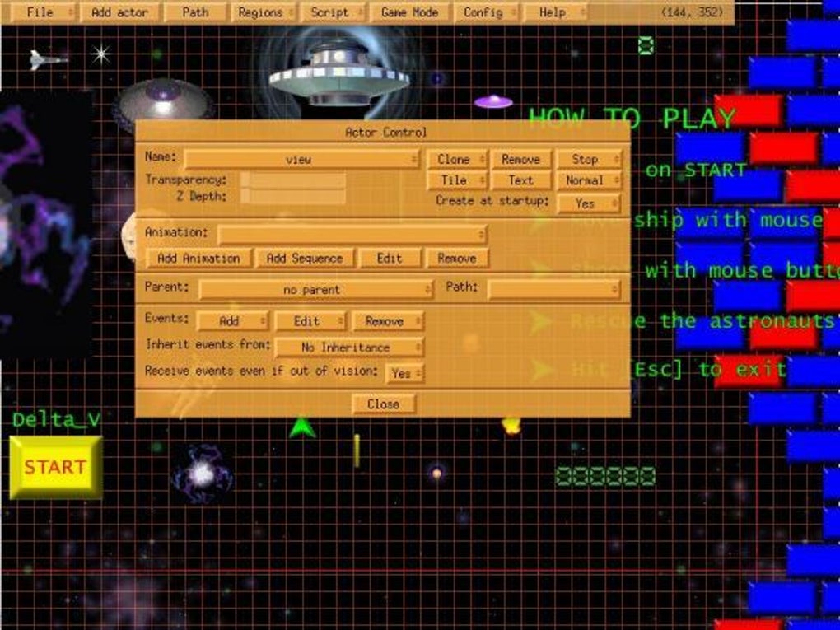
Task: Toggle Receive events out of vision Yes
Action: [x=404, y=373]
